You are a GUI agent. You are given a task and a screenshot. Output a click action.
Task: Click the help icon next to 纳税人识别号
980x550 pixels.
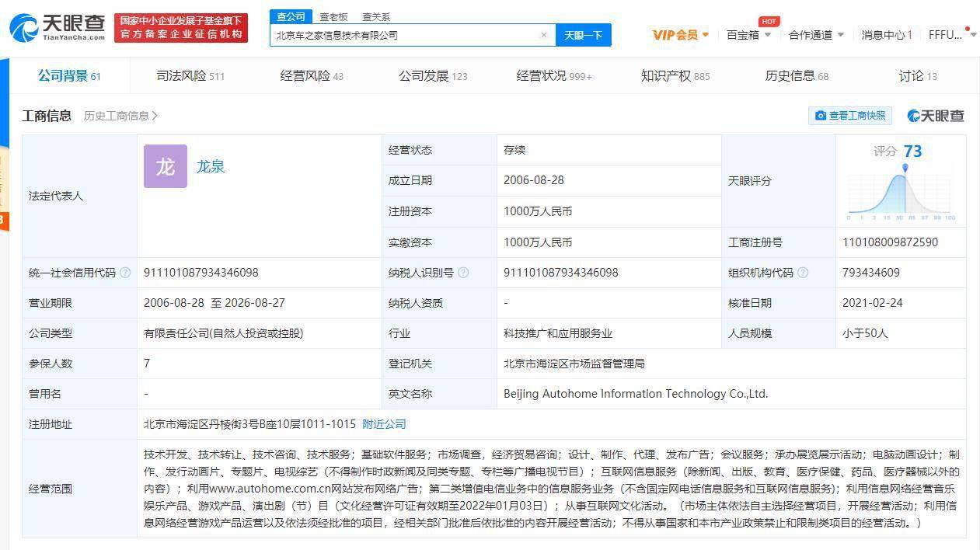pos(463,273)
